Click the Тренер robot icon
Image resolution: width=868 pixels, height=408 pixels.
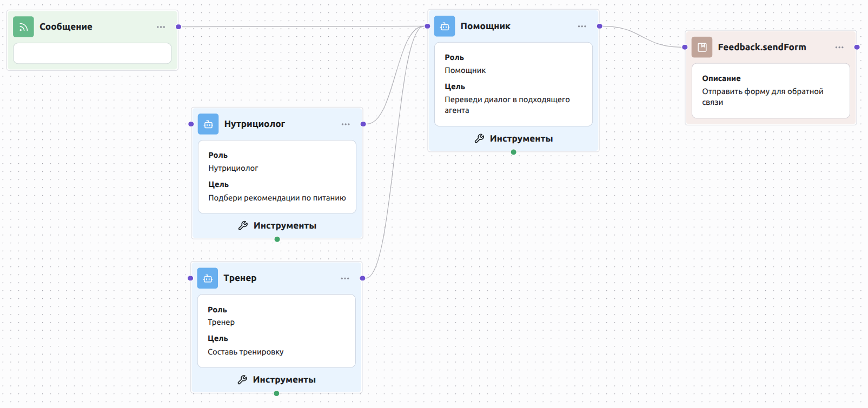(208, 278)
